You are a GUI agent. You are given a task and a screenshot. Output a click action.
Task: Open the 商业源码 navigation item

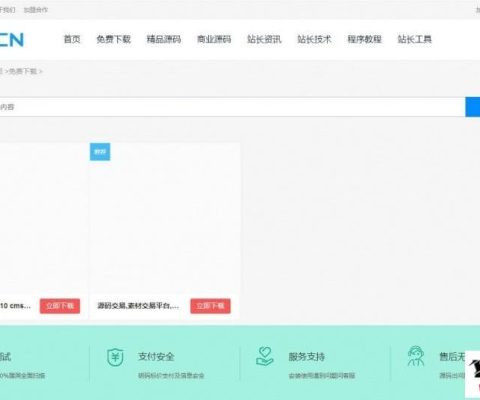click(x=214, y=39)
